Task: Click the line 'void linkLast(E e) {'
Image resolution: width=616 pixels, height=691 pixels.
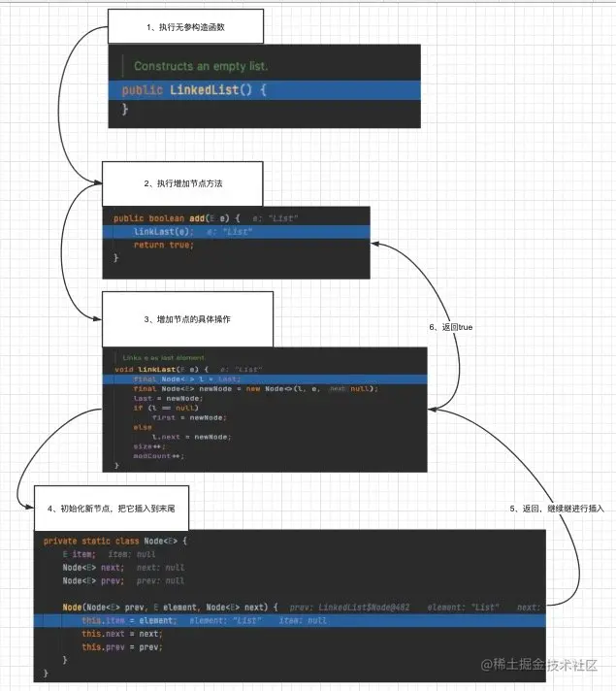Action: 161,370
